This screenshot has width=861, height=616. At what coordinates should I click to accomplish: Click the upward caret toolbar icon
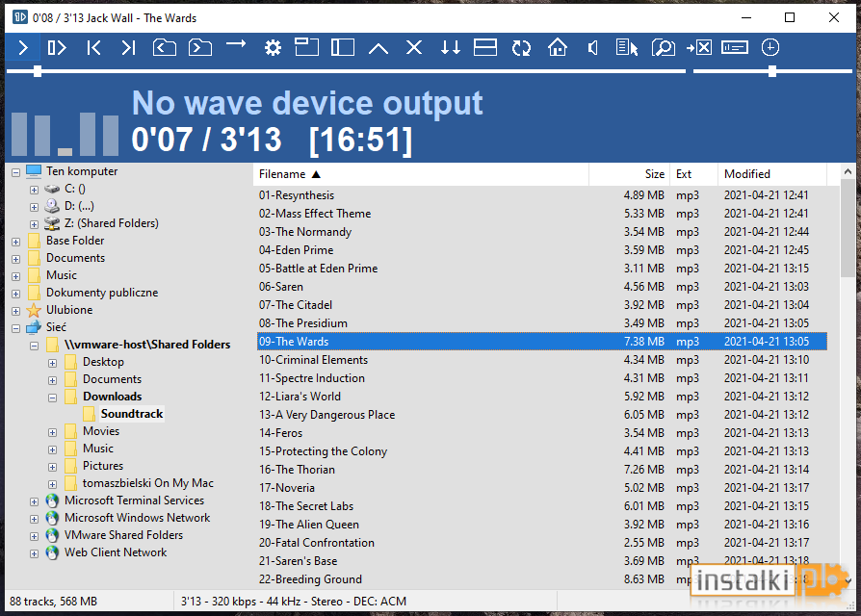click(x=378, y=49)
